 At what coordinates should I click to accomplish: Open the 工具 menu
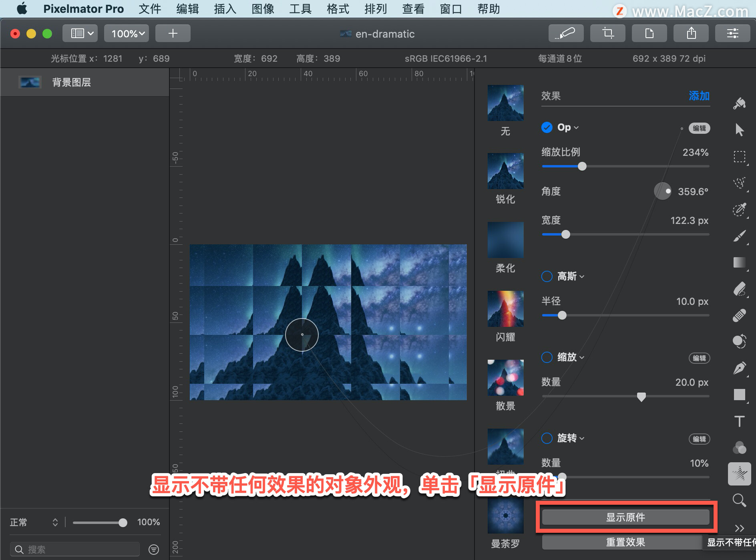[300, 9]
